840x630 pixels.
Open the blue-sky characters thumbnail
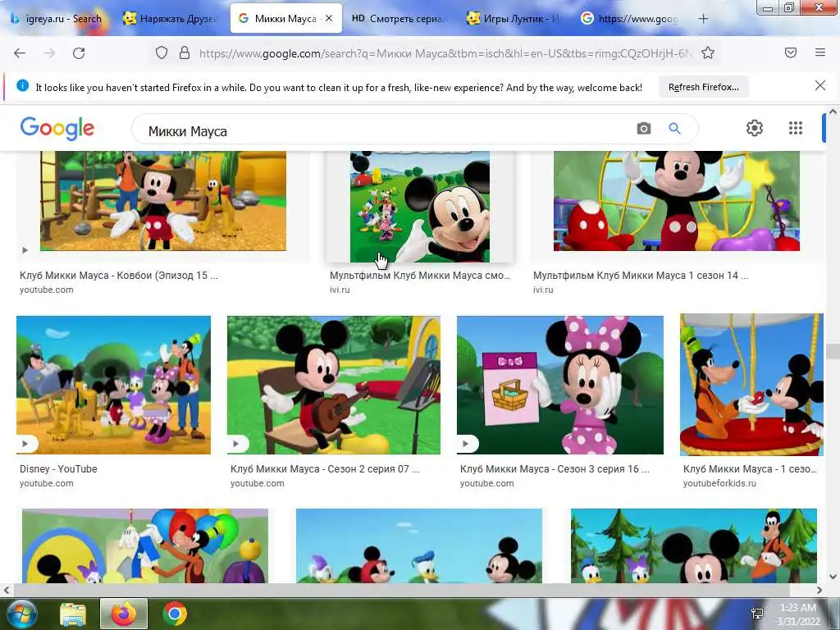(x=419, y=546)
